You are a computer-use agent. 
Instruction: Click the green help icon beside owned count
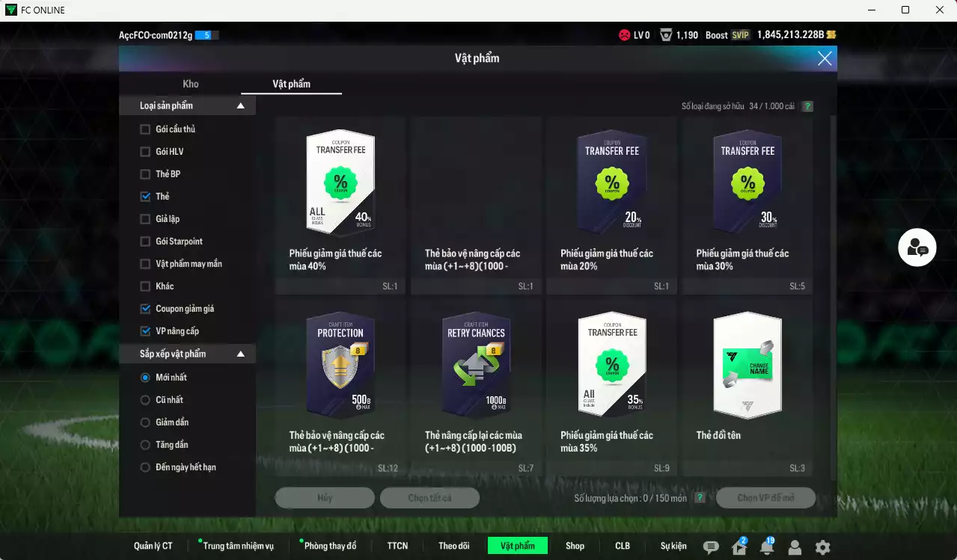coord(807,106)
